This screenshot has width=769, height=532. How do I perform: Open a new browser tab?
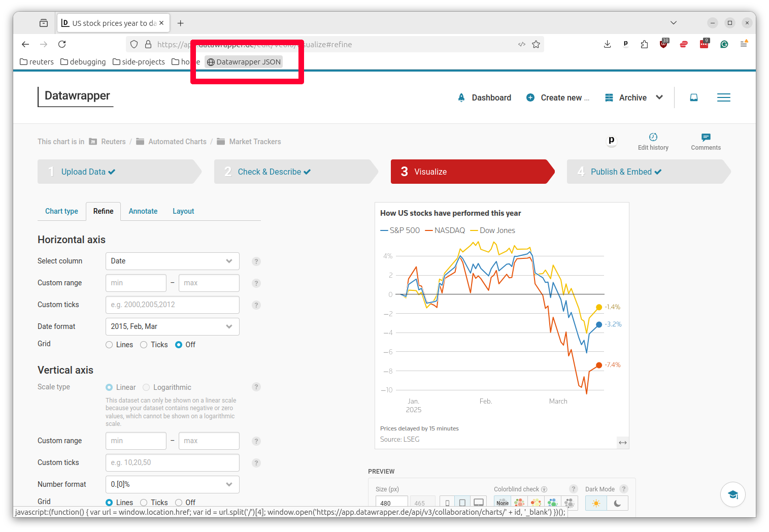180,23
